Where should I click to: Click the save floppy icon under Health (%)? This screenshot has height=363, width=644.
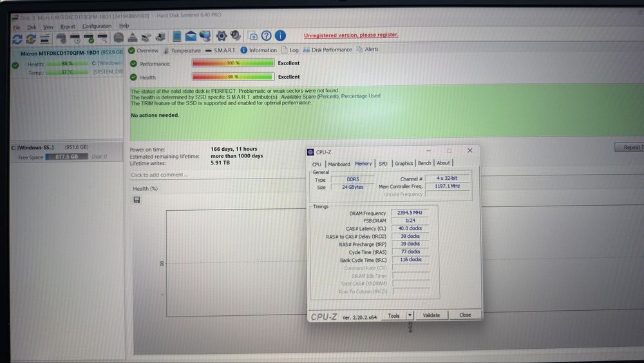point(137,200)
